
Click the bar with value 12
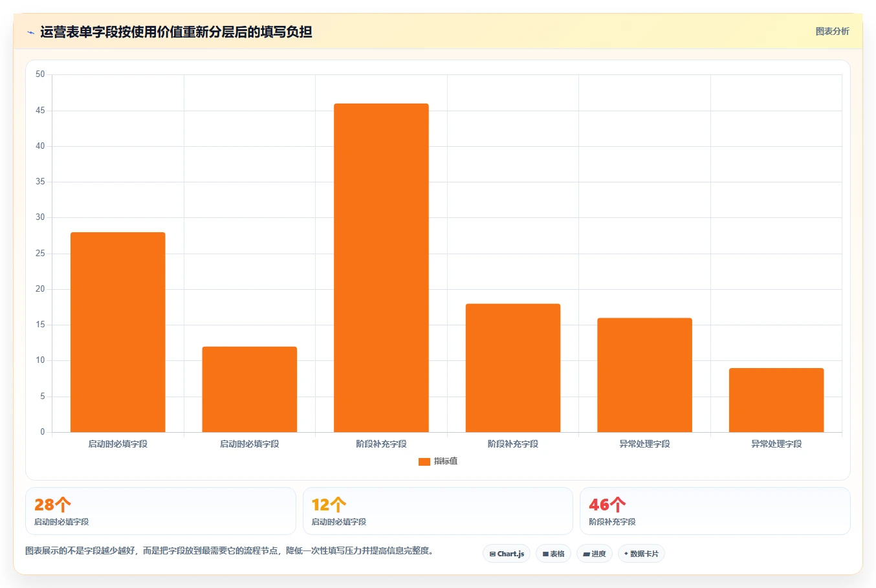[x=250, y=389]
